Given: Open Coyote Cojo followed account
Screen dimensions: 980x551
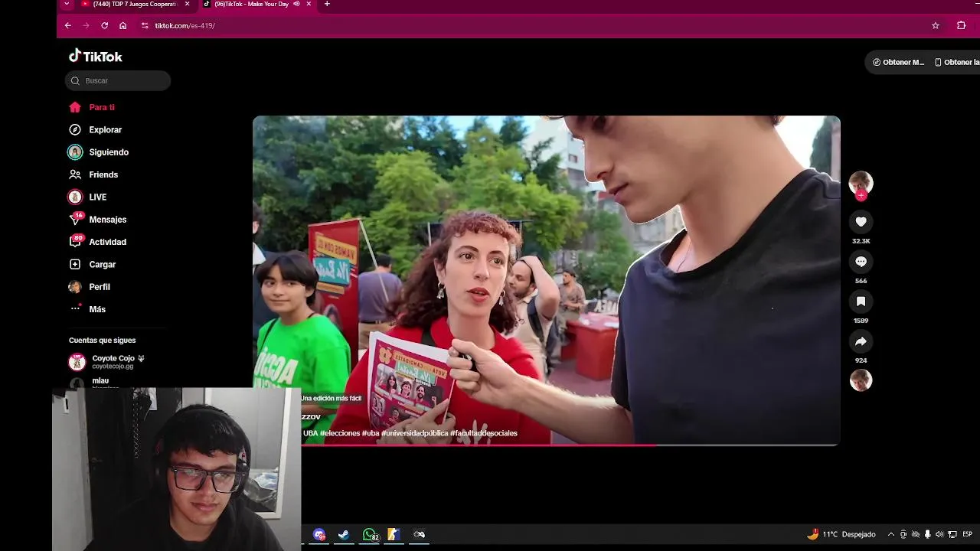Looking at the screenshot, I should [107, 362].
